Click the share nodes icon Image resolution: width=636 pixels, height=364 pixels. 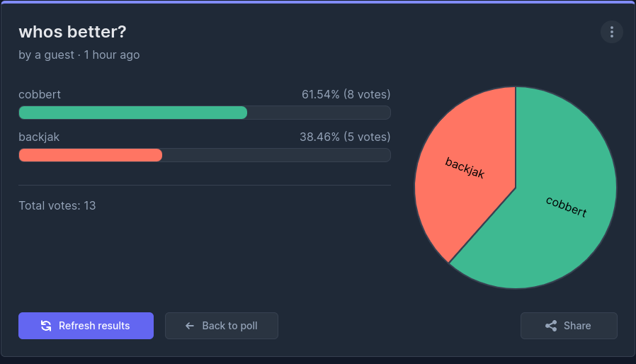tap(551, 326)
